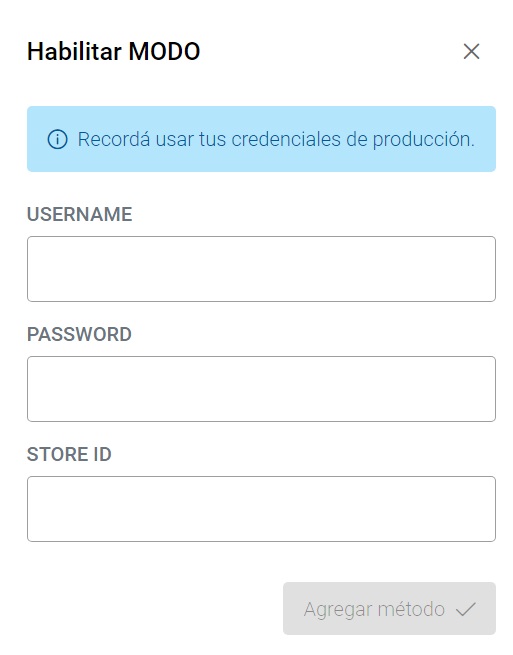Screen dimensions: 513x655
Task: Place cursor in the store ID box
Action: (262, 509)
